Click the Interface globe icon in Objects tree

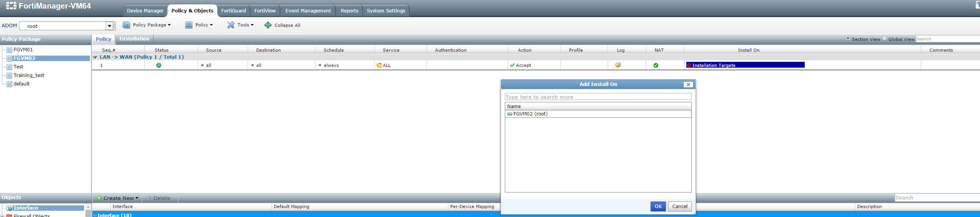[9, 208]
